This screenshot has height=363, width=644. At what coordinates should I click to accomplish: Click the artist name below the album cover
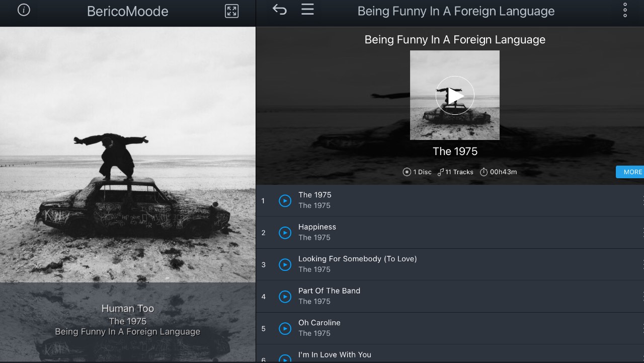pyautogui.click(x=455, y=151)
